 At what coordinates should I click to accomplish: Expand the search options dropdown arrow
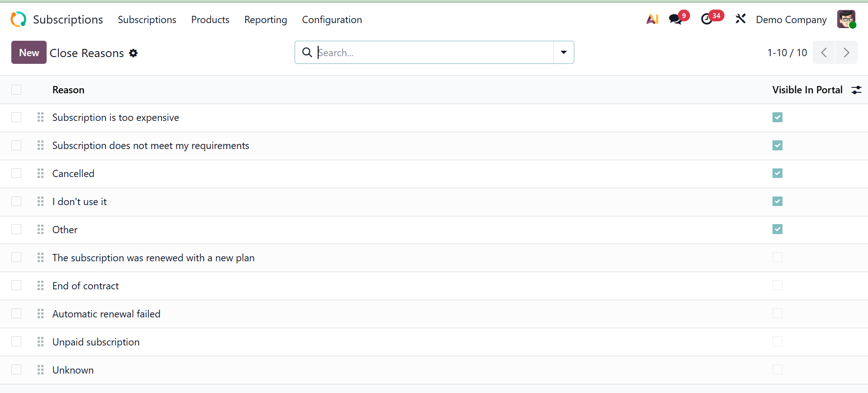tap(563, 53)
